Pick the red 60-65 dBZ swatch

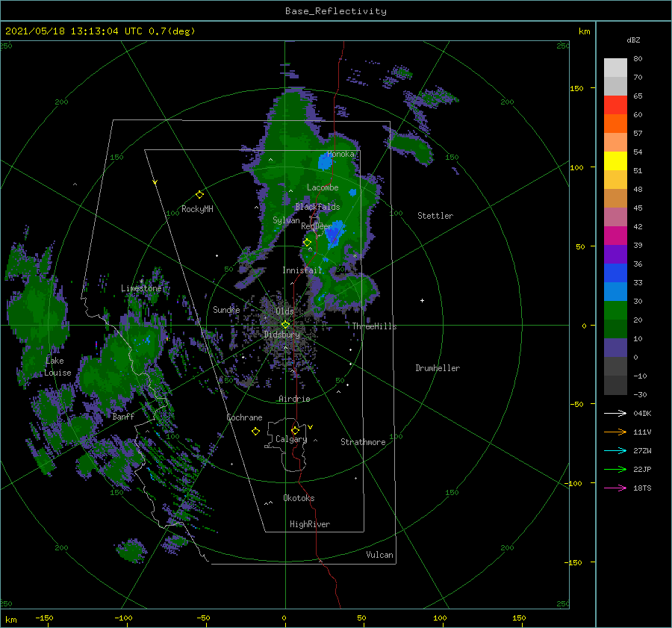615,105
